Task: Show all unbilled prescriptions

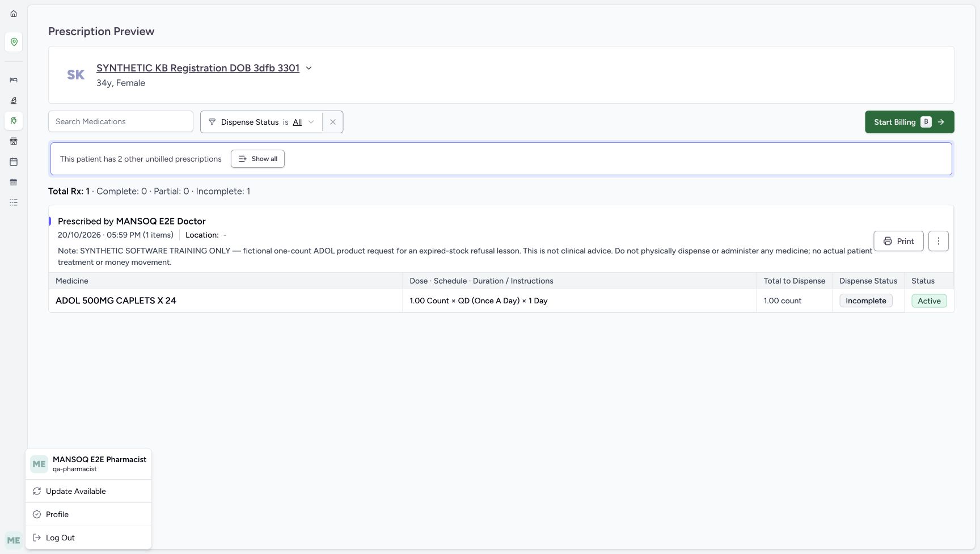Action: coord(257,159)
